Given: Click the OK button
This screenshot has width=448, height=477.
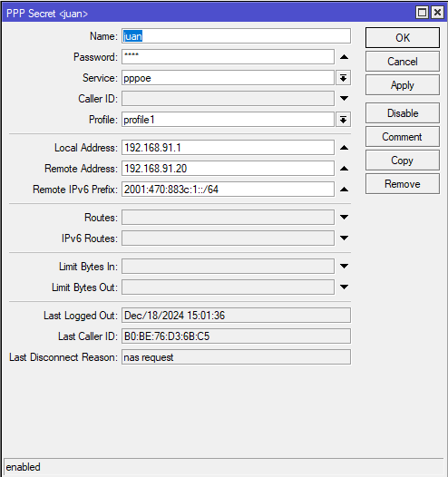Looking at the screenshot, I should click(x=403, y=38).
